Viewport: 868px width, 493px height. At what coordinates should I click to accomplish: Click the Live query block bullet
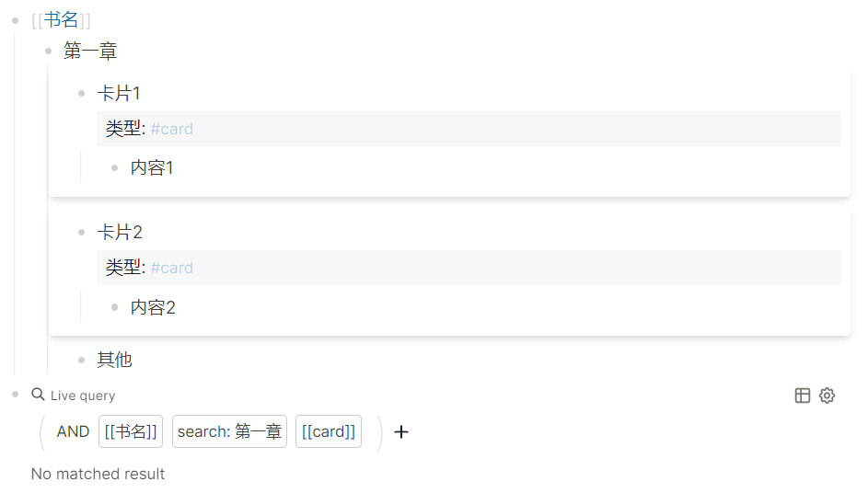tap(16, 394)
